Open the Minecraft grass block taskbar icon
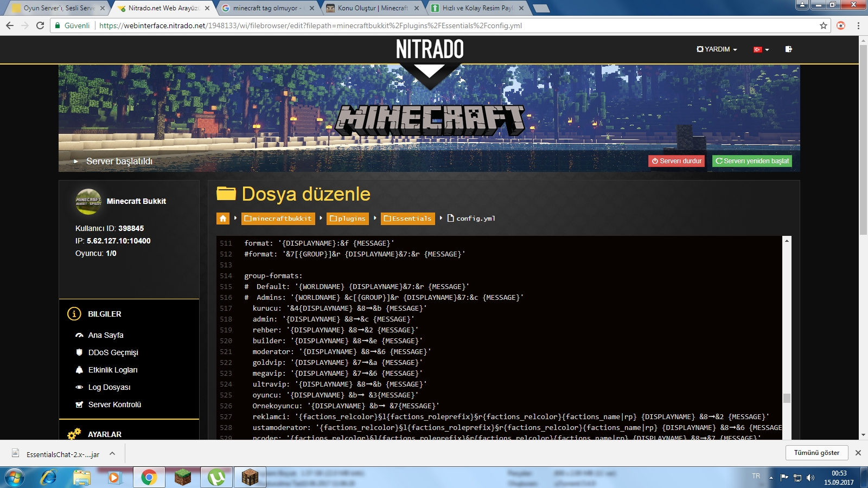 [183, 478]
